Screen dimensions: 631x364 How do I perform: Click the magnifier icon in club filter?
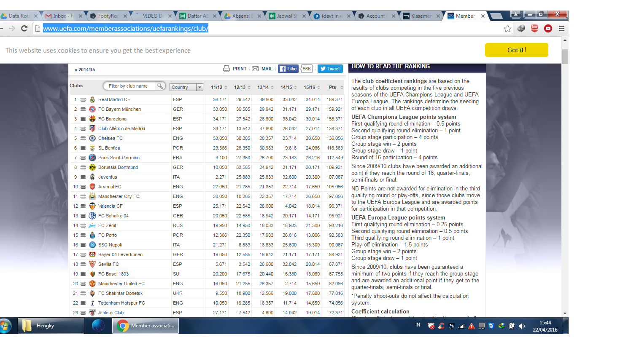[x=160, y=86]
